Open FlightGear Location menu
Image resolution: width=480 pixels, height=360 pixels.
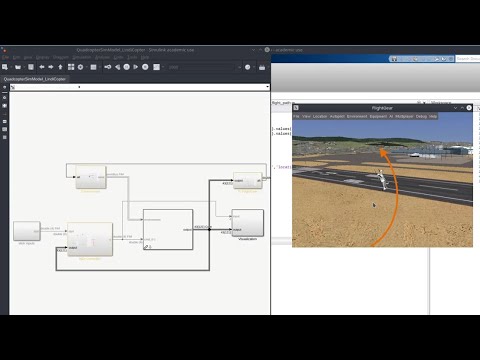pos(320,116)
